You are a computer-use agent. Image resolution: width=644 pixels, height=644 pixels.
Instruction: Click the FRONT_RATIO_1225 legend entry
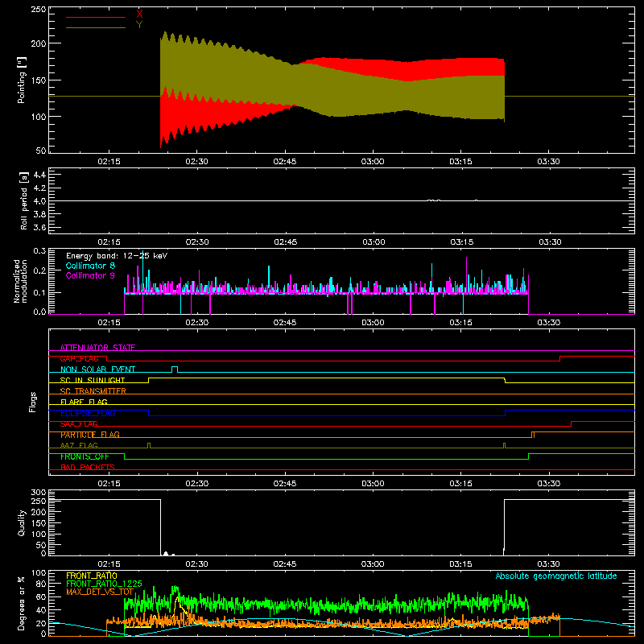pyautogui.click(x=105, y=584)
